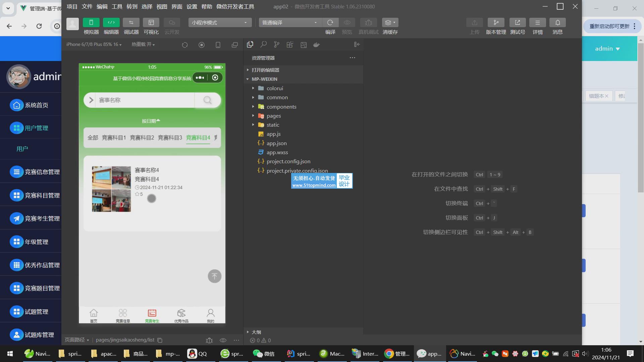Viewport: 644px width, 362px height.
Task: Open the mini program mode dropdown
Action: click(220, 22)
